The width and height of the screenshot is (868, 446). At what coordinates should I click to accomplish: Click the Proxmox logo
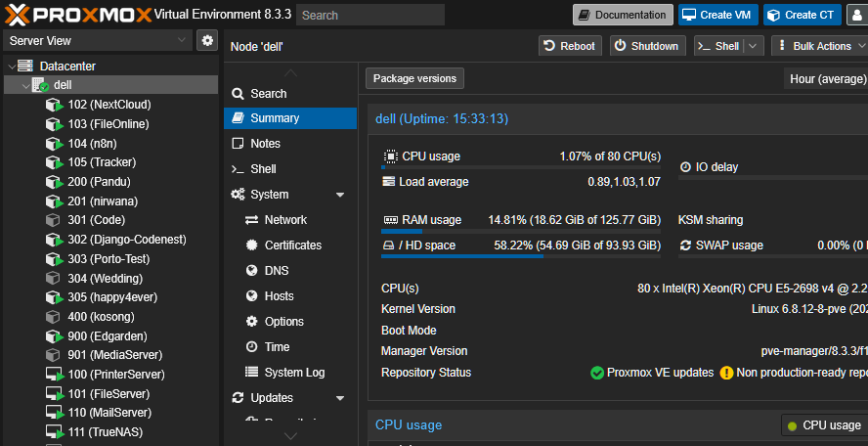78,15
